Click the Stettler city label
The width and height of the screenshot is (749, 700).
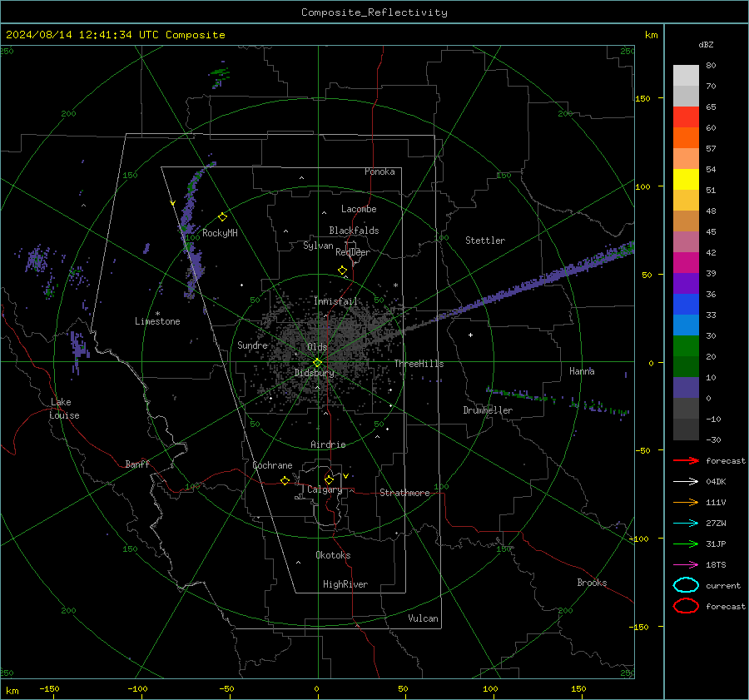485,241
